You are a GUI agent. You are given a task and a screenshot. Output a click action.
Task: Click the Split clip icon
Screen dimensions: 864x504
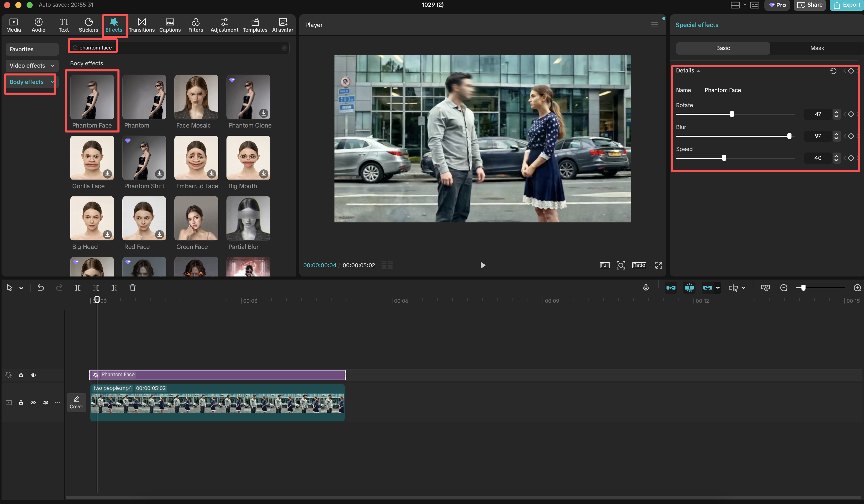pos(77,288)
